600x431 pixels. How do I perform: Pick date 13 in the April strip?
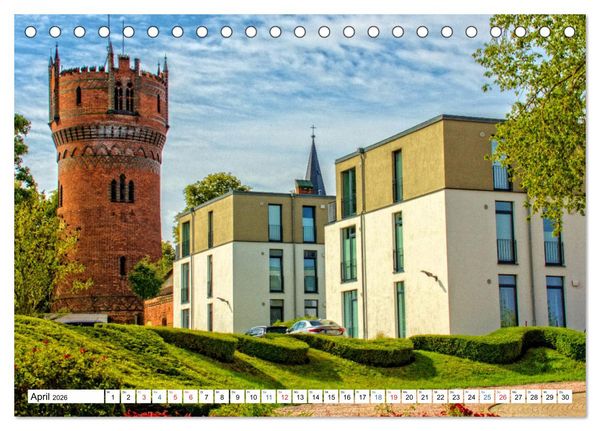pyautogui.click(x=300, y=397)
